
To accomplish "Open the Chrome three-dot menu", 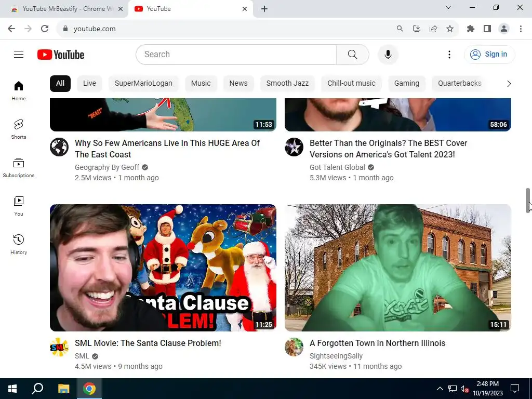I will [521, 29].
